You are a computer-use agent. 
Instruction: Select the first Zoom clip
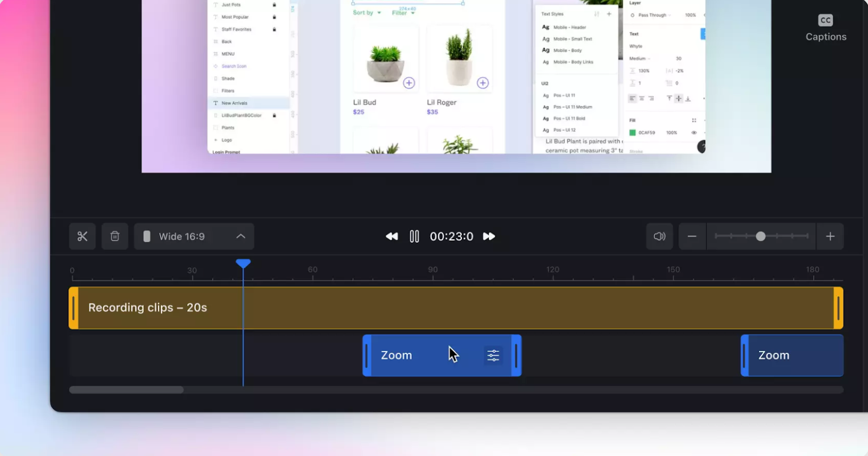[442, 356]
